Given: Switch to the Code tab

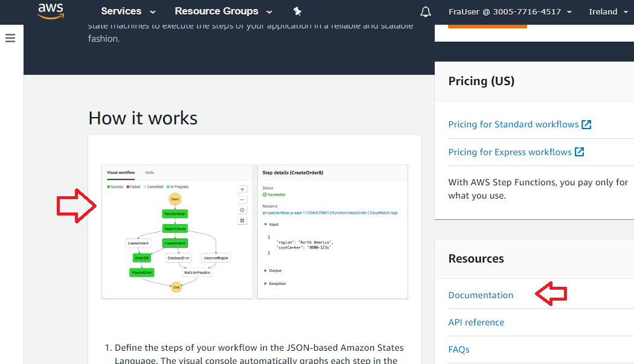Looking at the screenshot, I should [x=149, y=172].
